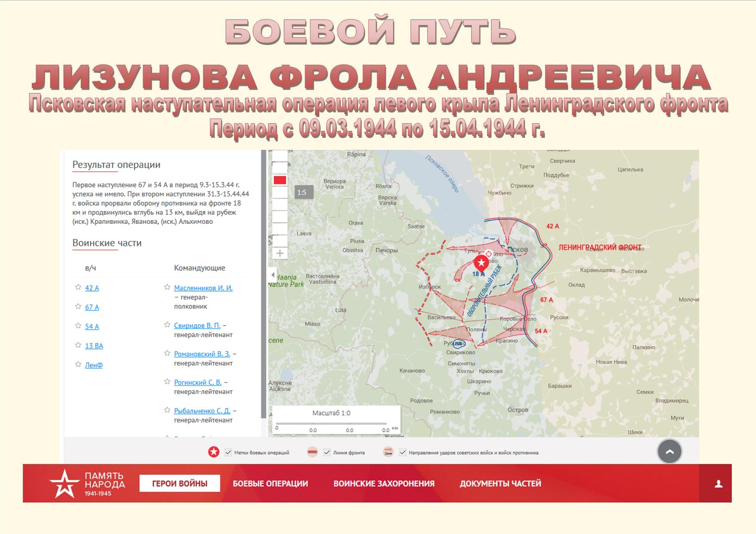Click the star icon next to 42 А
This screenshot has width=756, height=534.
click(78, 287)
